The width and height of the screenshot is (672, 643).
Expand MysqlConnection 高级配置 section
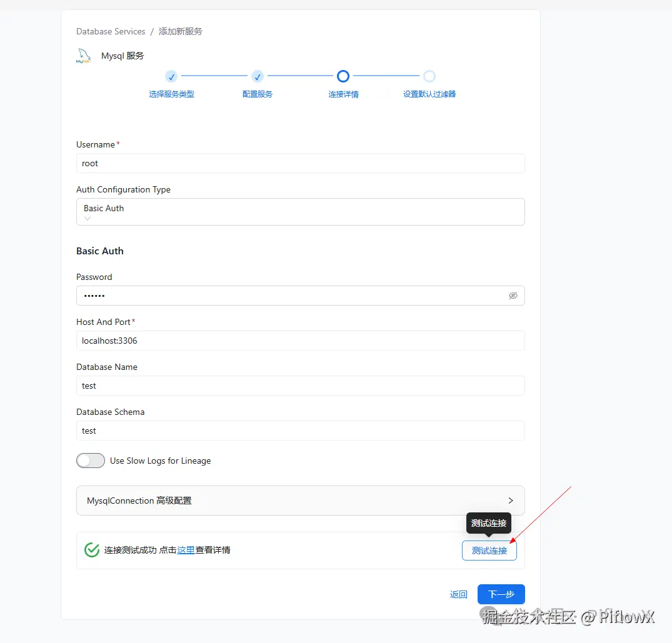(x=301, y=501)
